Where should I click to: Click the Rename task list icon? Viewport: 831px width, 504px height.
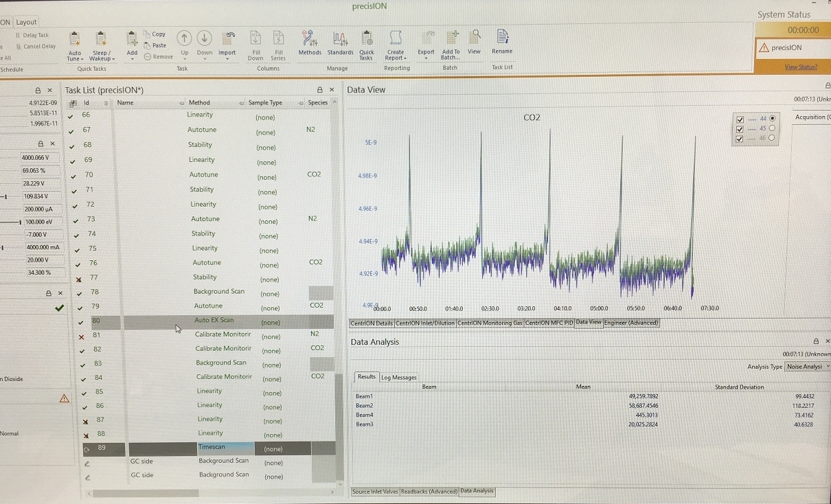502,40
